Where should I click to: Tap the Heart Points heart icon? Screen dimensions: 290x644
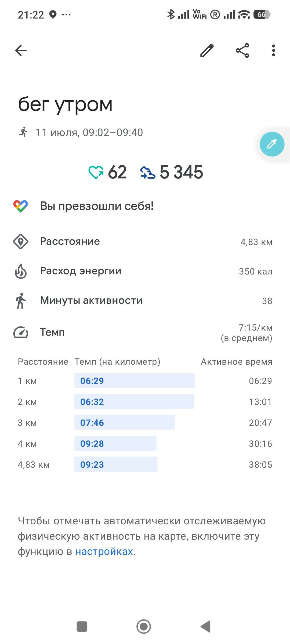pos(96,172)
